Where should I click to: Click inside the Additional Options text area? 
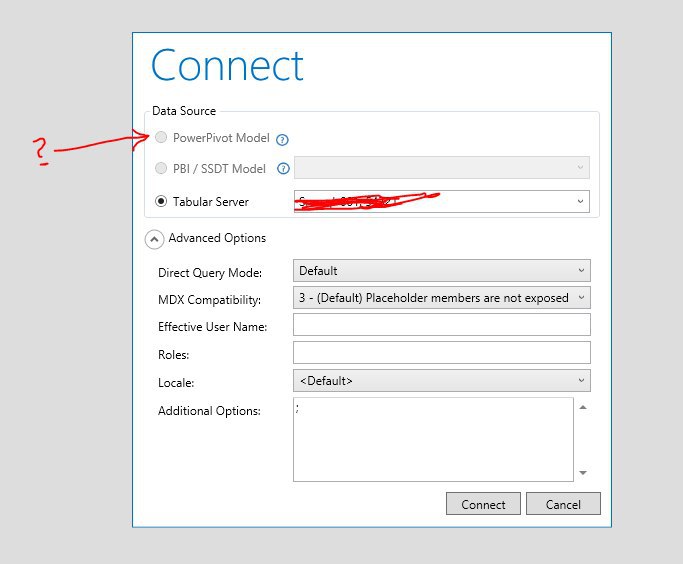[x=433, y=439]
